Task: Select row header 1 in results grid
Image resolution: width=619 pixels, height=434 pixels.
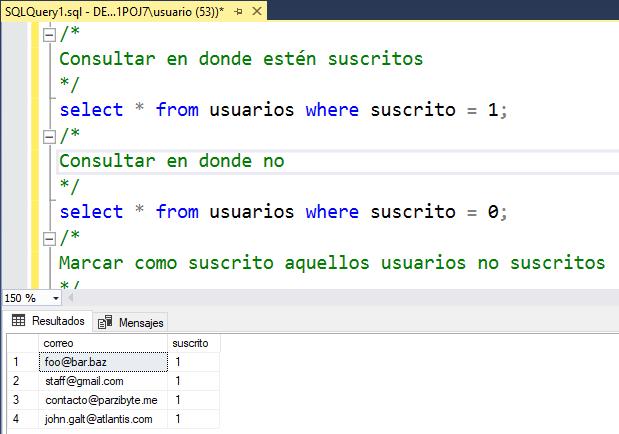Action: 23,362
